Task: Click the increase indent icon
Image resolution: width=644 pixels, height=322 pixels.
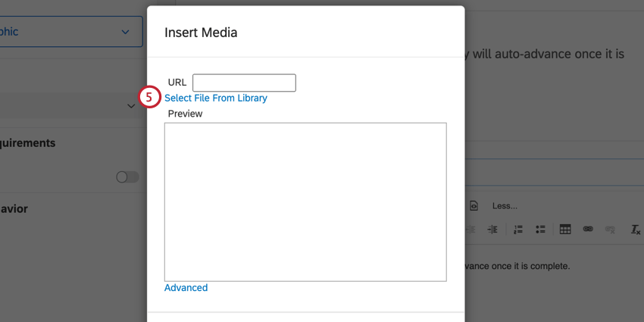Action: (x=492, y=230)
